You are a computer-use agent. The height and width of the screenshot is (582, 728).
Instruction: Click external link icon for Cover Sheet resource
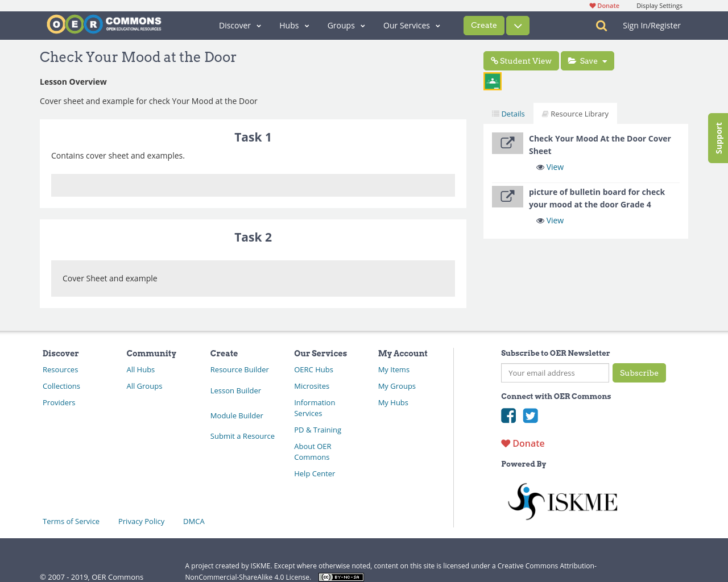(507, 143)
